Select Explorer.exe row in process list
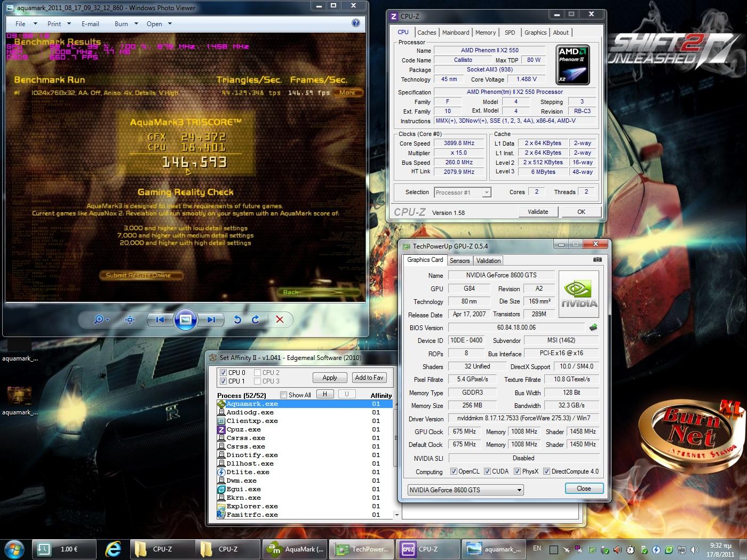747x560 pixels. point(305,506)
